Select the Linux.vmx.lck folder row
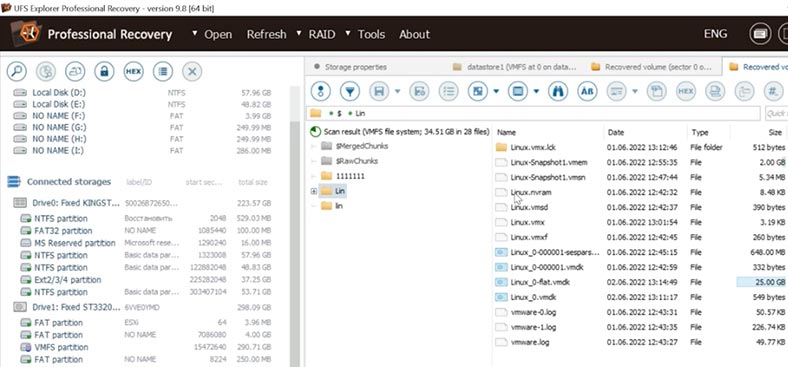The image size is (788, 367). pyautogui.click(x=640, y=147)
